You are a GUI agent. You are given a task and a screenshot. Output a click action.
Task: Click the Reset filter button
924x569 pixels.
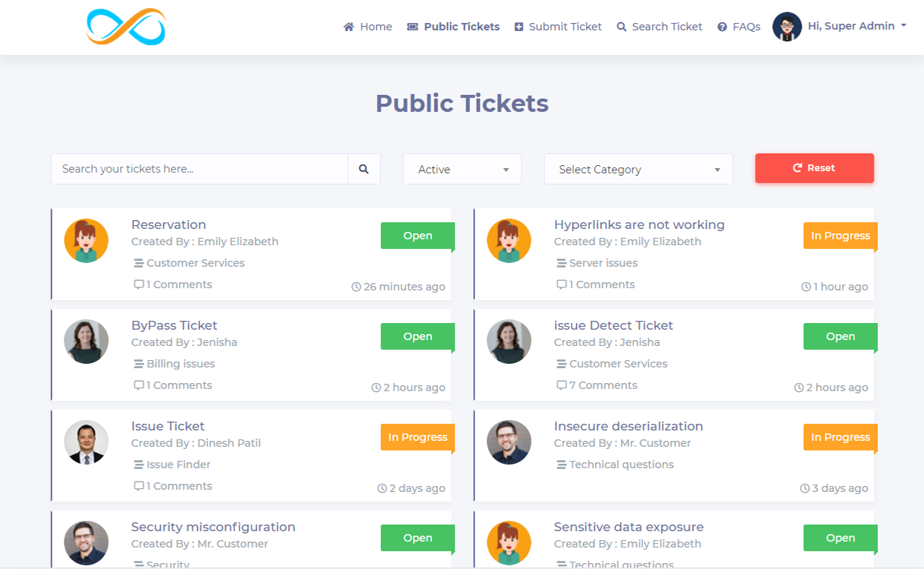814,168
